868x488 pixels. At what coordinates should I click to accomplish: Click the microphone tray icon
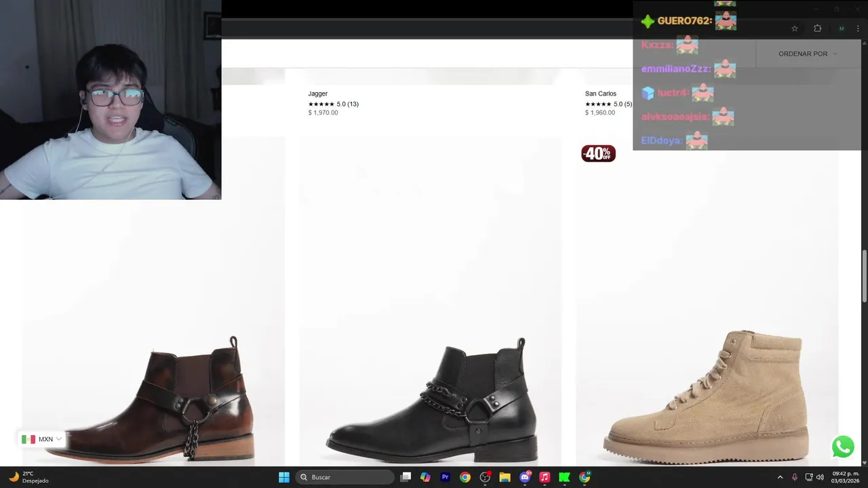(795, 477)
